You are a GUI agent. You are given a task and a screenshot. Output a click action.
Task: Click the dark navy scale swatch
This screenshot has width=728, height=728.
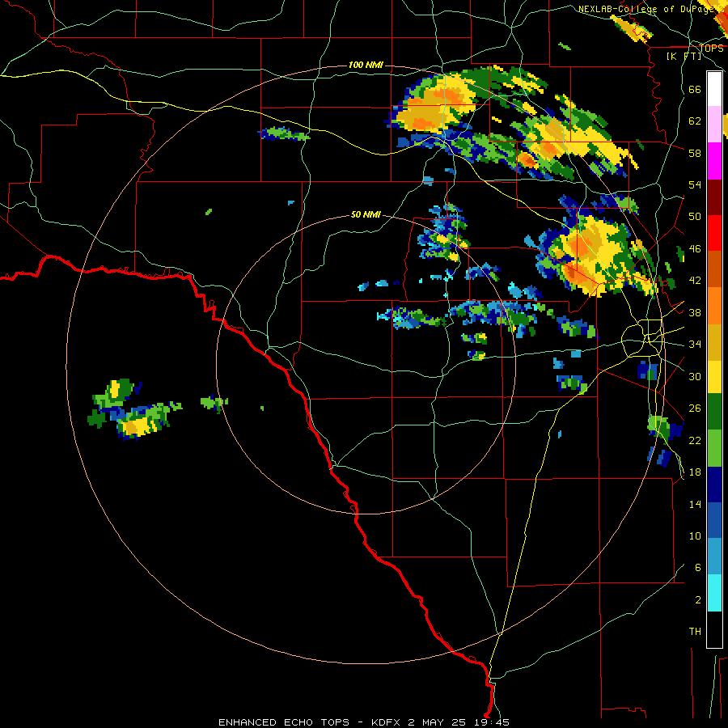[x=714, y=485]
